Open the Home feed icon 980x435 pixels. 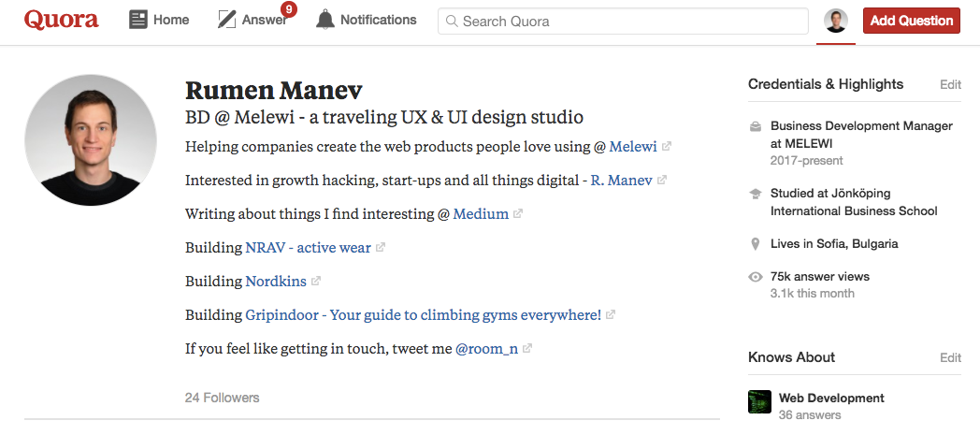[138, 20]
